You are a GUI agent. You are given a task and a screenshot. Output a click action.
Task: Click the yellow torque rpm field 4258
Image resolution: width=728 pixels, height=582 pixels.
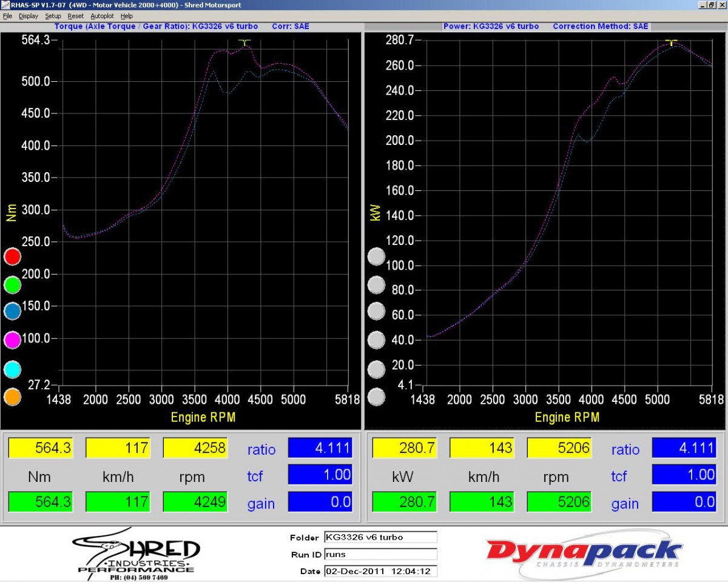pyautogui.click(x=195, y=448)
